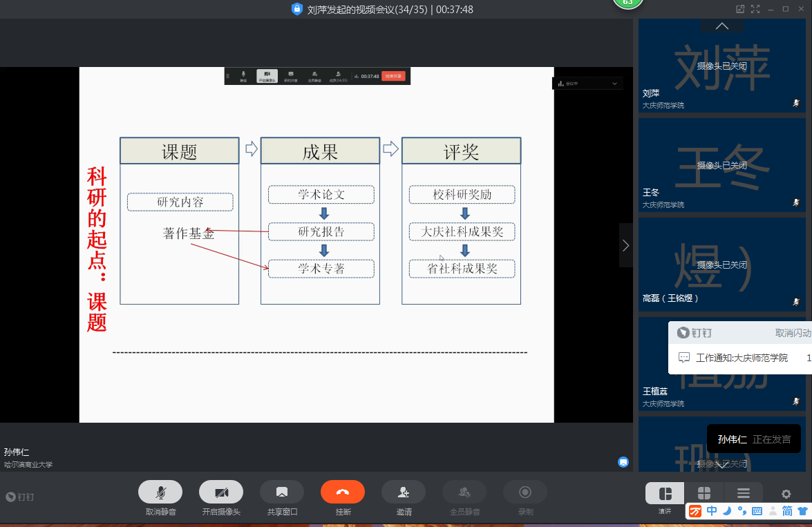Open meeting settings gear icon
The height and width of the screenshot is (527, 812).
click(786, 494)
